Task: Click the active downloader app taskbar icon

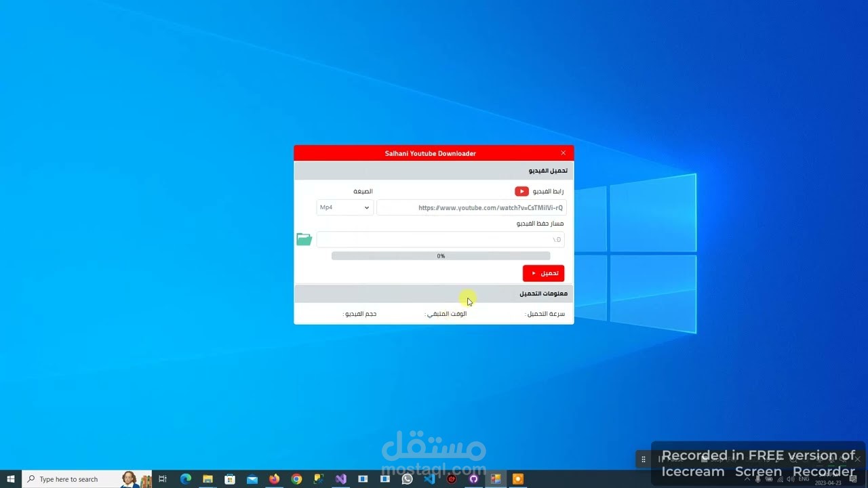Action: click(x=496, y=479)
